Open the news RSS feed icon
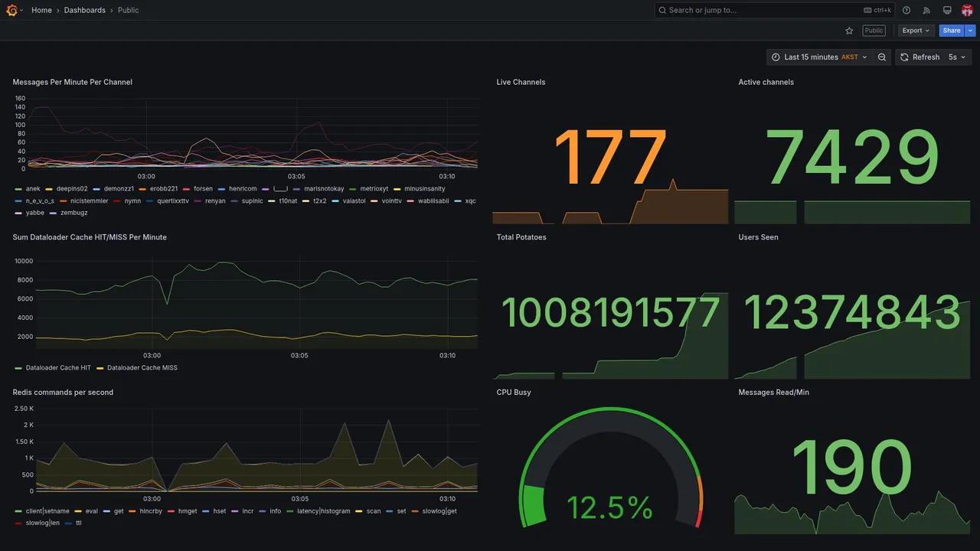This screenshot has height=551, width=980. click(926, 10)
